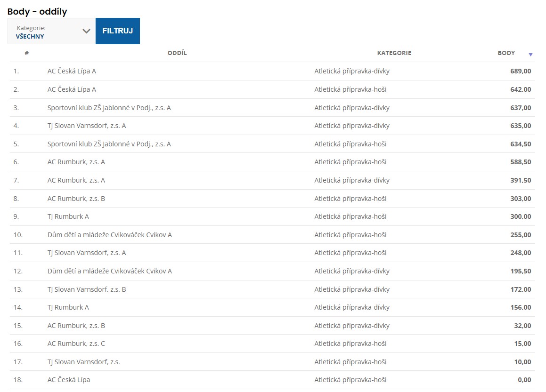This screenshot has width=546, height=392.
Task: Click TJ Rumburk A in row 9
Action: (x=68, y=216)
